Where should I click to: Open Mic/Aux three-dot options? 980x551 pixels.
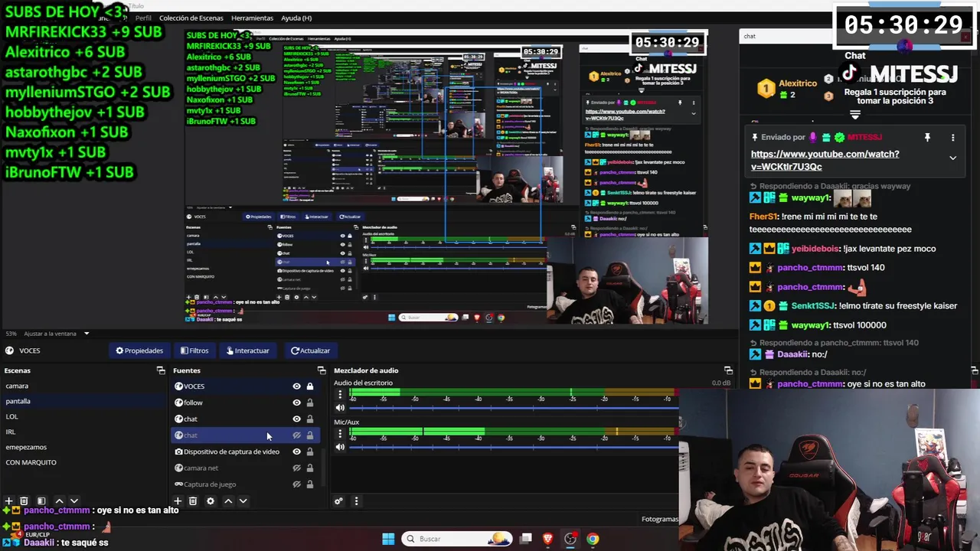pos(340,434)
